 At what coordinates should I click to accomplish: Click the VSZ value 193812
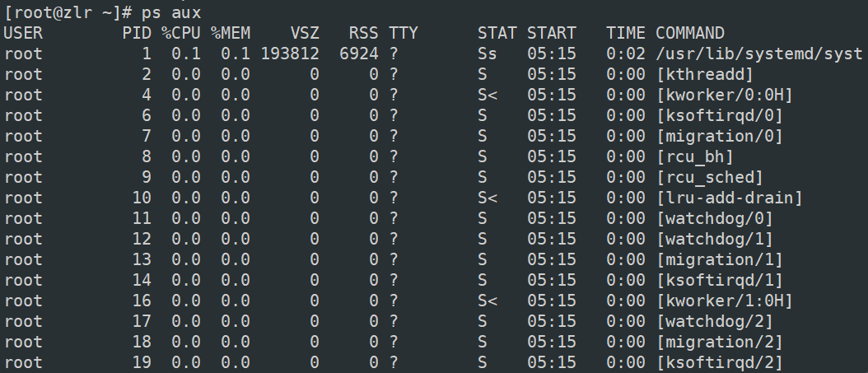290,54
